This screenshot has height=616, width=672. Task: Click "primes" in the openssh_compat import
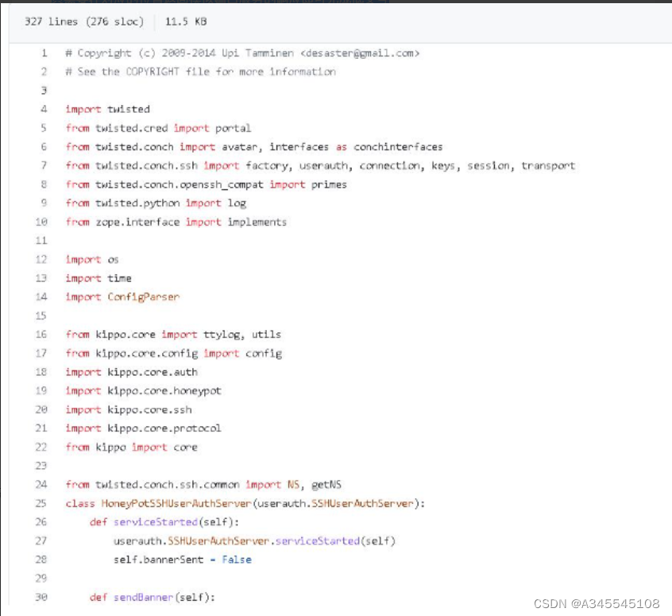point(329,184)
